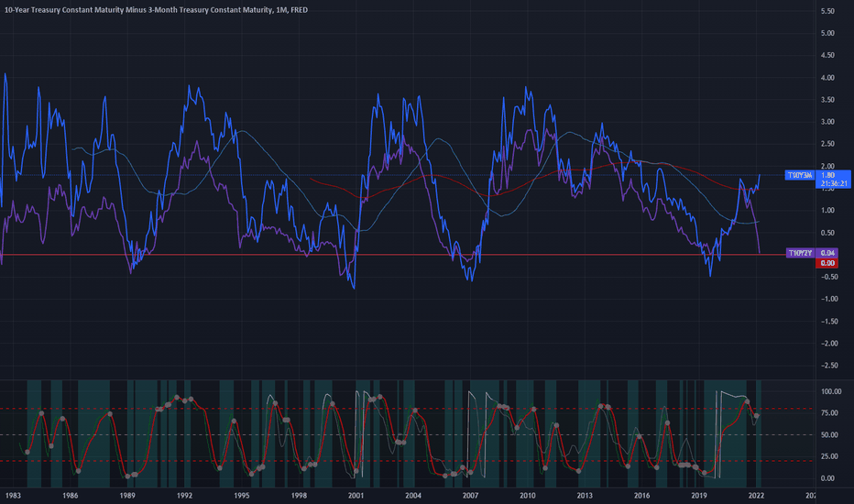
Task: Click the 1998 label on time axis
Action: (299, 495)
